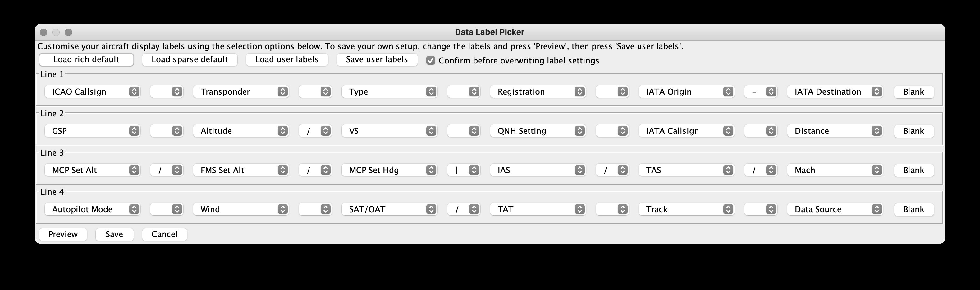Open the Data Source dropdown
This screenshot has height=290, width=980.
point(835,209)
